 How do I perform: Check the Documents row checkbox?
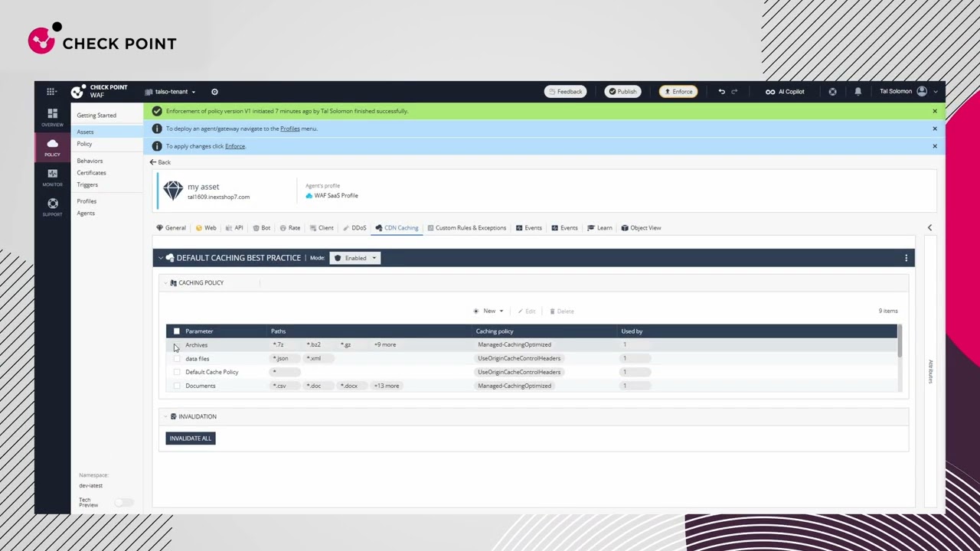[x=177, y=386]
